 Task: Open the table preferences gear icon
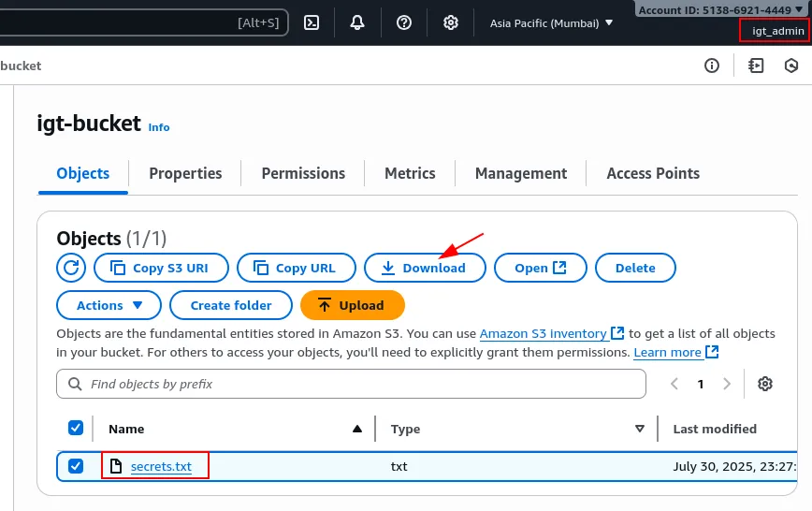pyautogui.click(x=765, y=384)
